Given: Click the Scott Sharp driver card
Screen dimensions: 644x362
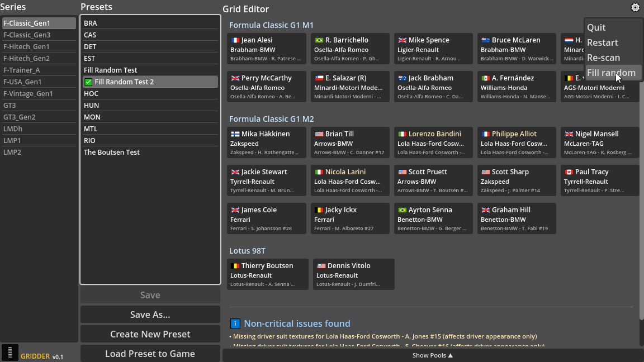Looking at the screenshot, I should coord(517,180).
